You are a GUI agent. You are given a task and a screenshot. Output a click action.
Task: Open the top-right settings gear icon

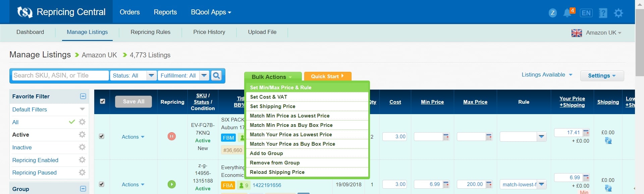coord(619,13)
